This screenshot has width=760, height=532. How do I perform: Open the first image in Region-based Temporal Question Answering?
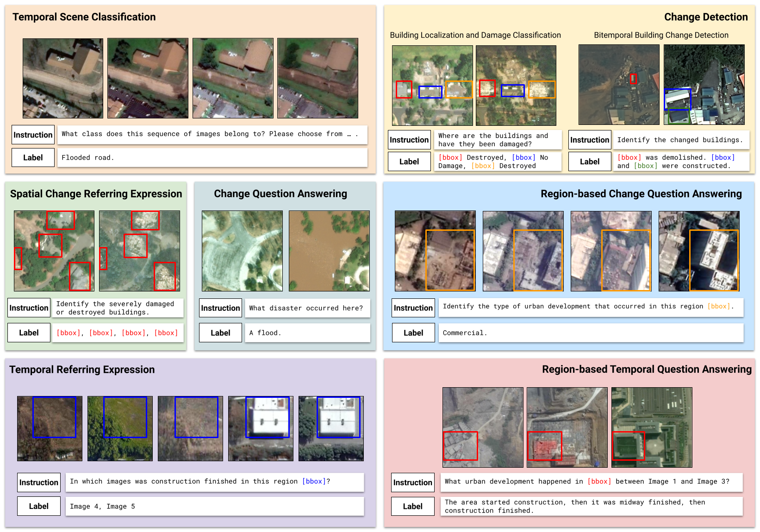pos(483,427)
